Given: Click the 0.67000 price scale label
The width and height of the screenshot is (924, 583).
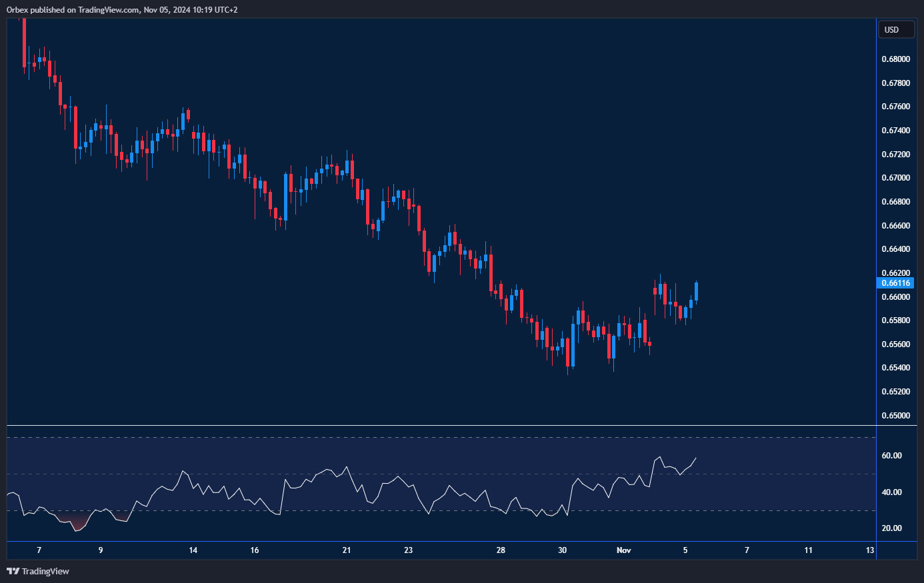Looking at the screenshot, I should [x=895, y=178].
